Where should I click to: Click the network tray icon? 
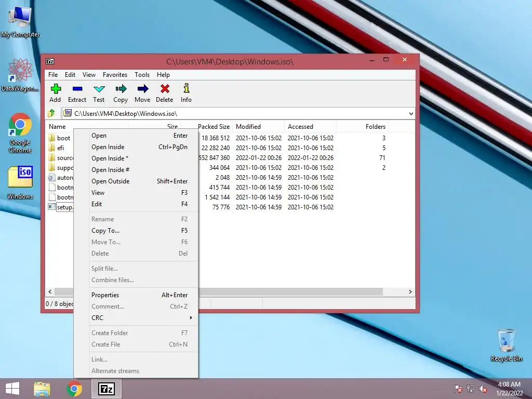point(471,389)
